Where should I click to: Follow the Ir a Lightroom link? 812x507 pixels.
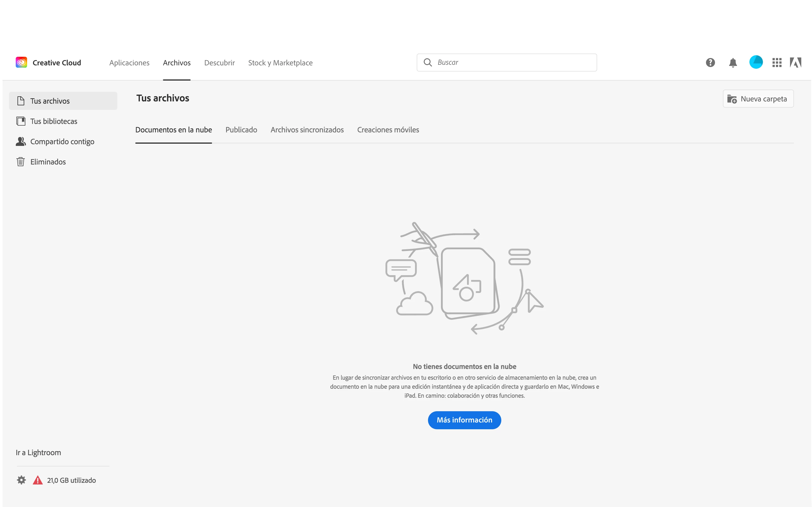tap(38, 452)
